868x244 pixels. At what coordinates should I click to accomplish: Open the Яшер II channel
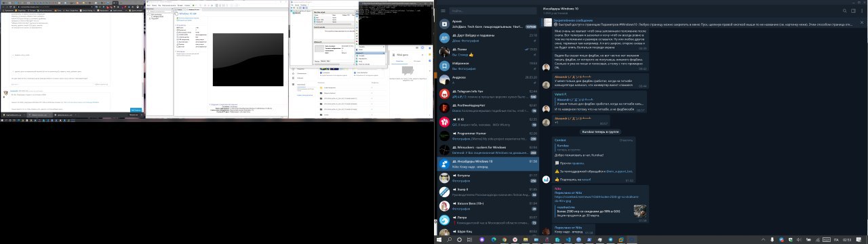(488, 192)
